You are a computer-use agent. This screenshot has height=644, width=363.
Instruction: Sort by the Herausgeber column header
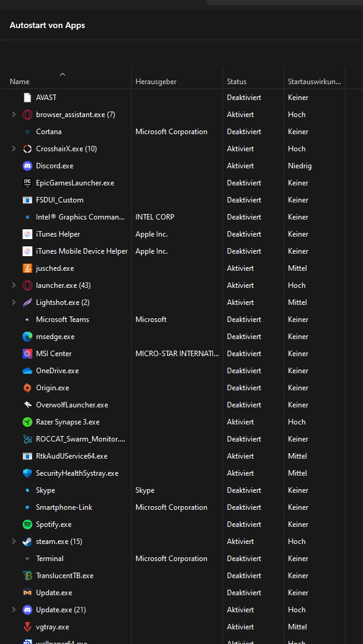pyautogui.click(x=156, y=82)
